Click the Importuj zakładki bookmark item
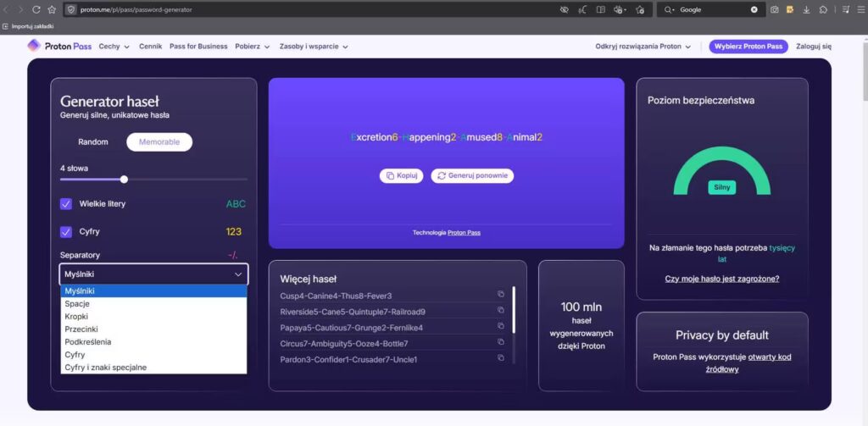The image size is (868, 426). pos(28,26)
